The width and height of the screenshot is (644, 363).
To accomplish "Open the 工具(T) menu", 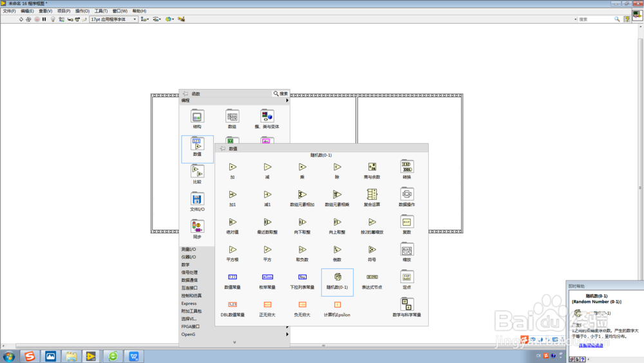I will [101, 11].
